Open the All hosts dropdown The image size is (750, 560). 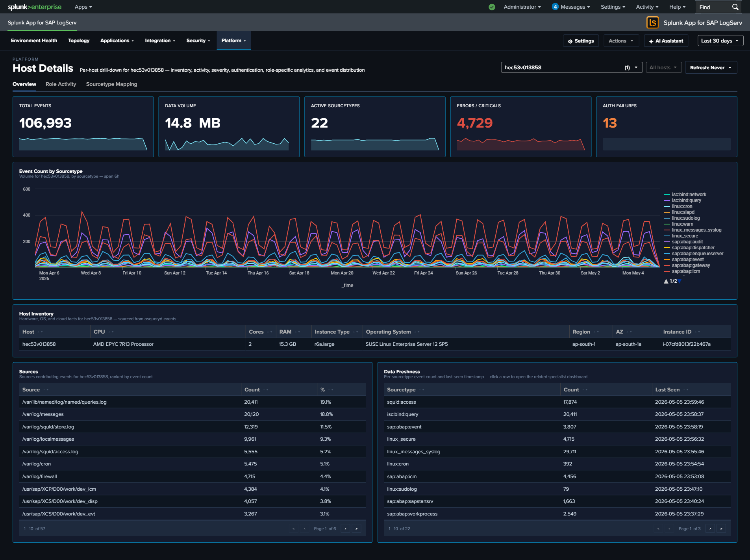click(663, 67)
